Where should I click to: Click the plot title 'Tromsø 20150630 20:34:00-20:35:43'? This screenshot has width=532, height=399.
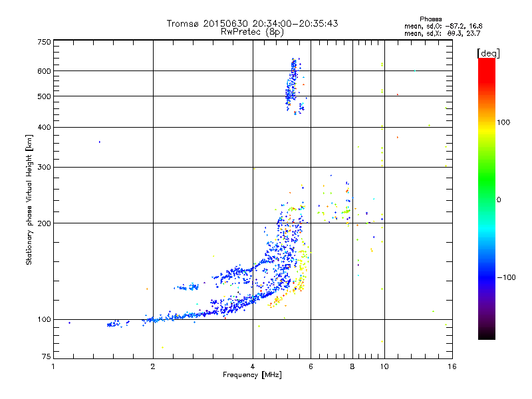click(x=252, y=23)
